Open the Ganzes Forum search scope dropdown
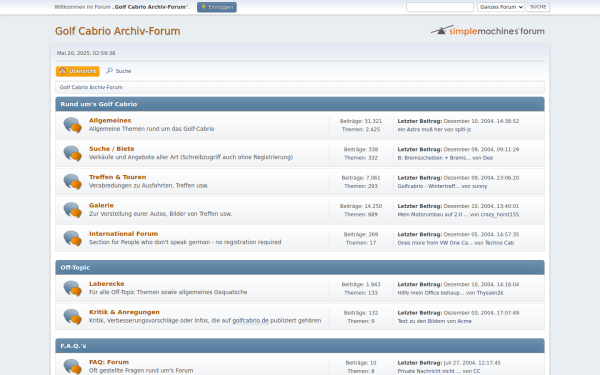 [501, 7]
